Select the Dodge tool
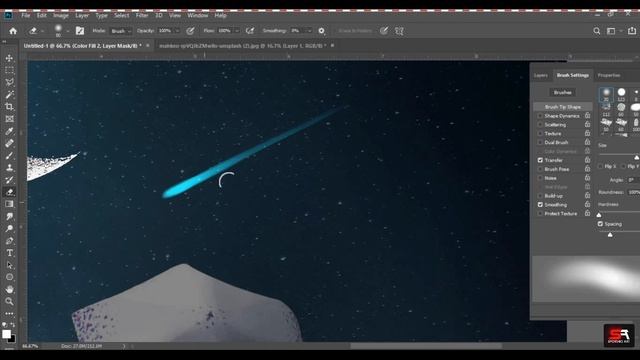This screenshot has height=360, width=640. coord(9,229)
